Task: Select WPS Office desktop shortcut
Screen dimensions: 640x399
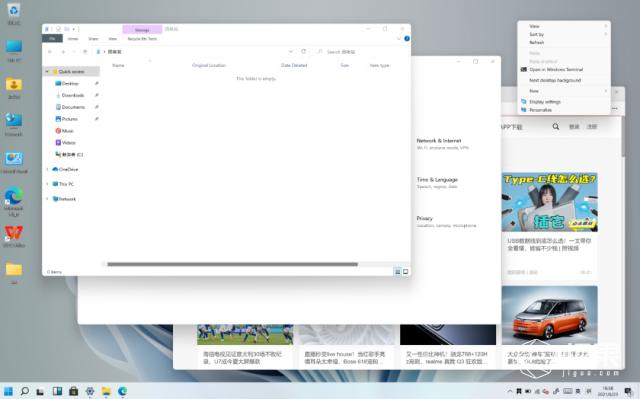Action: click(x=14, y=236)
